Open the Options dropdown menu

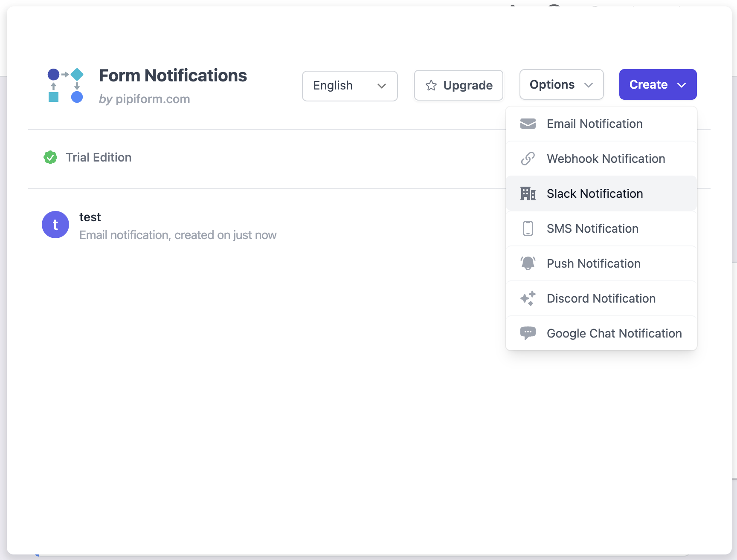[561, 84]
